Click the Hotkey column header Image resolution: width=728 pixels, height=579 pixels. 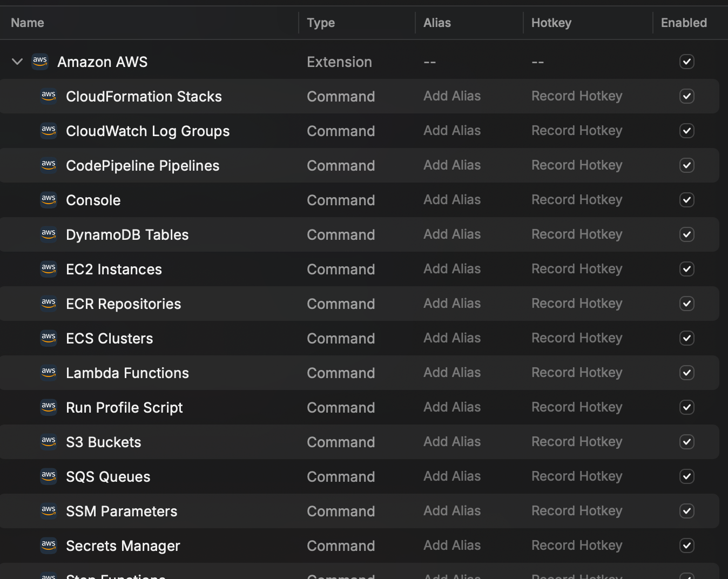coord(551,23)
